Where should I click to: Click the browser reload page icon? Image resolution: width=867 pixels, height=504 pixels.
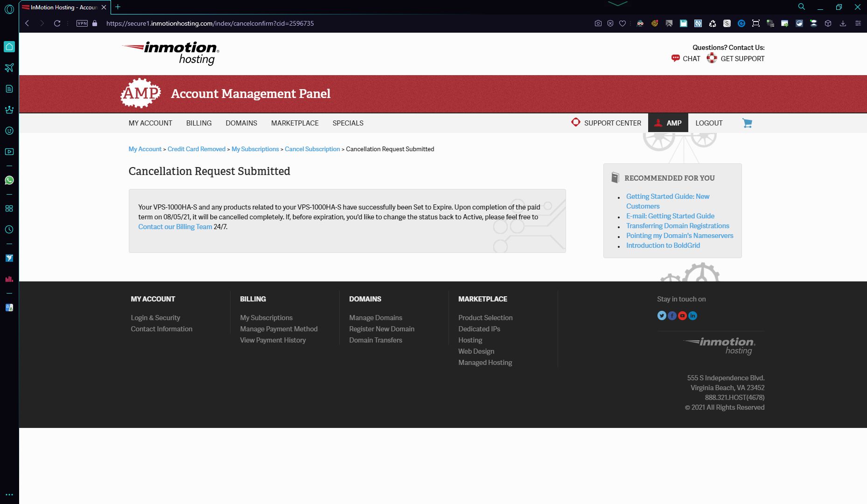click(57, 23)
